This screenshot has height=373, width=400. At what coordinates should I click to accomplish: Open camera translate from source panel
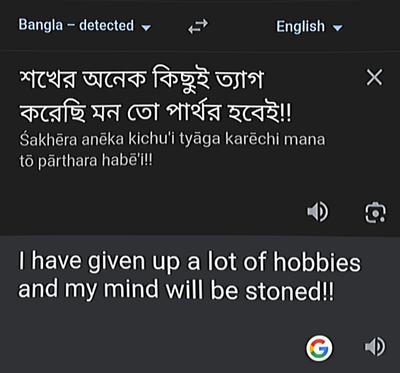375,212
